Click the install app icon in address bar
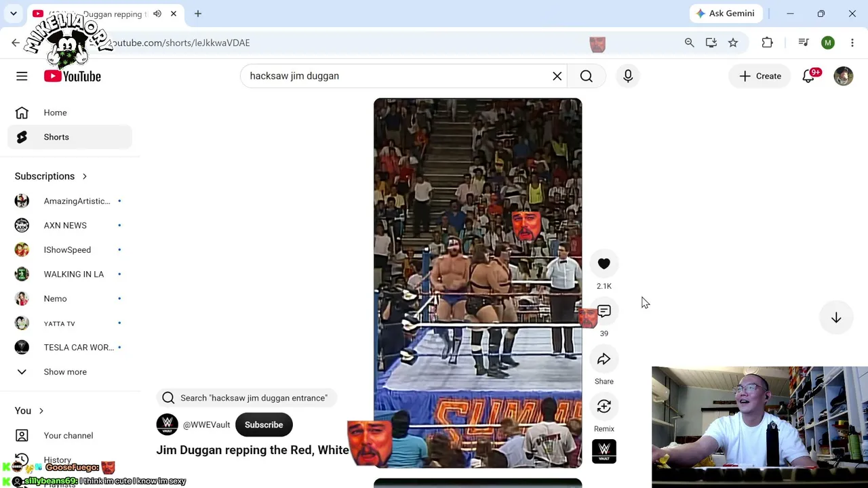Image resolution: width=868 pixels, height=488 pixels. [x=711, y=43]
